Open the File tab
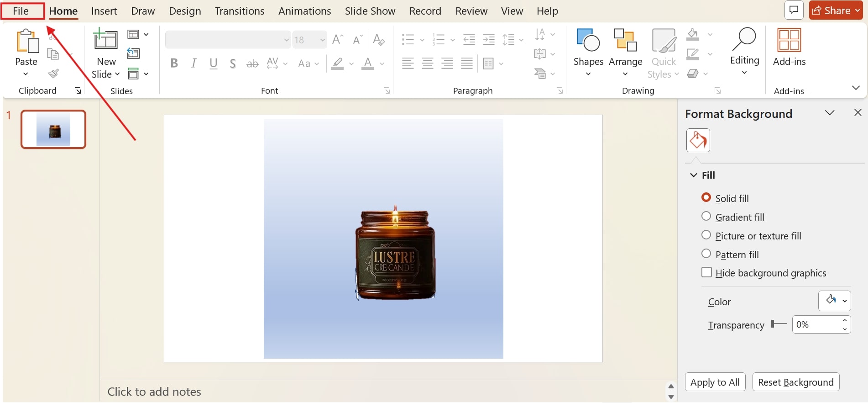Screen dimensions: 868x403 pos(21,11)
